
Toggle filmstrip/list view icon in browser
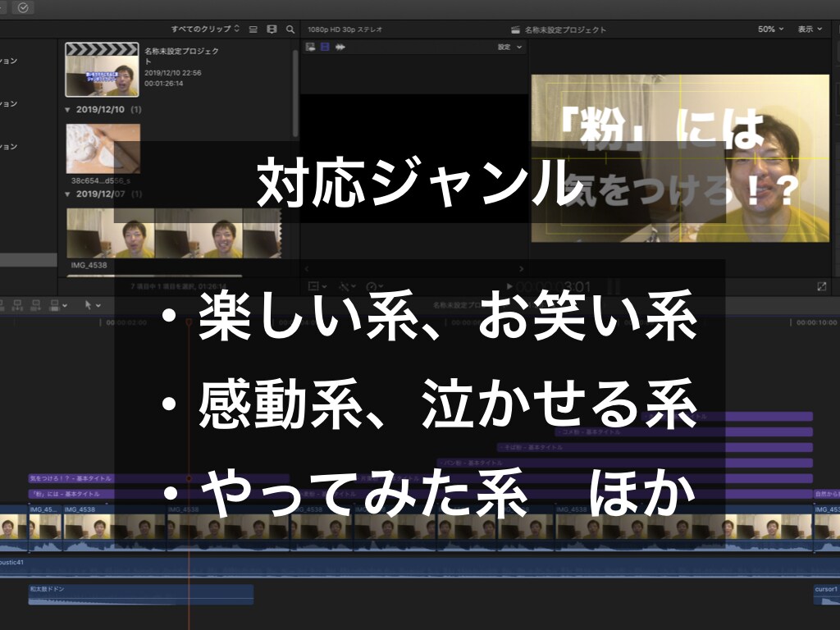click(x=253, y=30)
